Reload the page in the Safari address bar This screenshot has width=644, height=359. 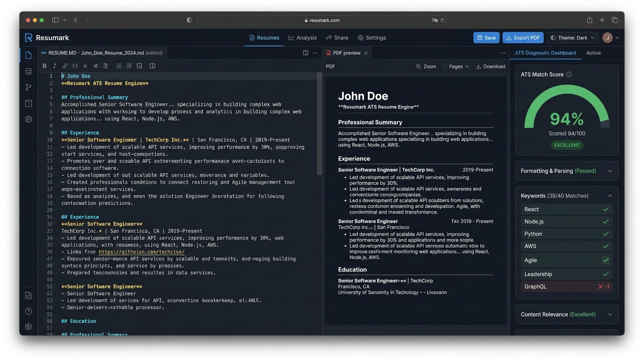coord(442,20)
